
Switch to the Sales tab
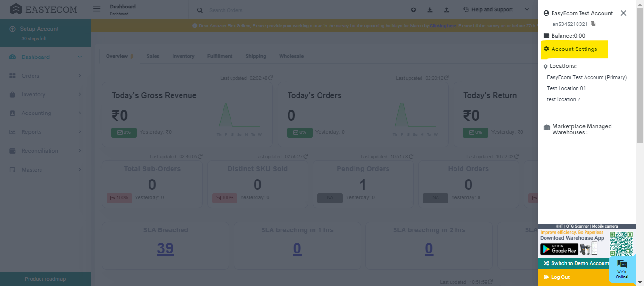point(153,56)
